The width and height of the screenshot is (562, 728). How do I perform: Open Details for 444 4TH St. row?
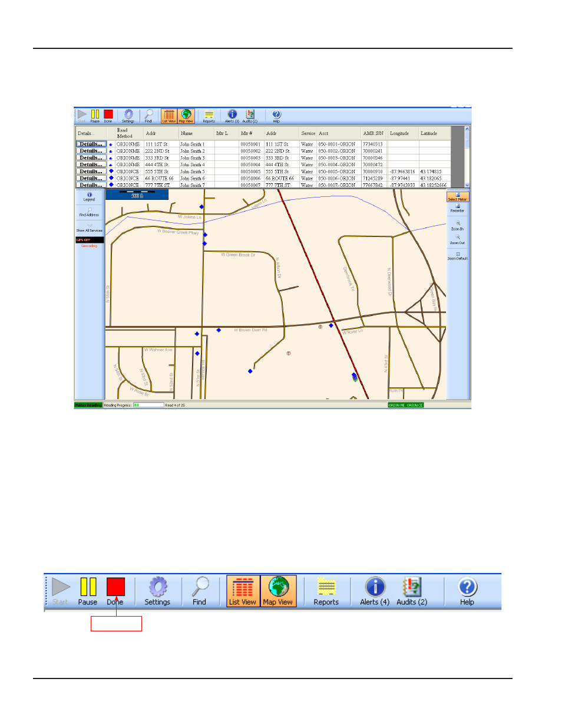pos(91,164)
